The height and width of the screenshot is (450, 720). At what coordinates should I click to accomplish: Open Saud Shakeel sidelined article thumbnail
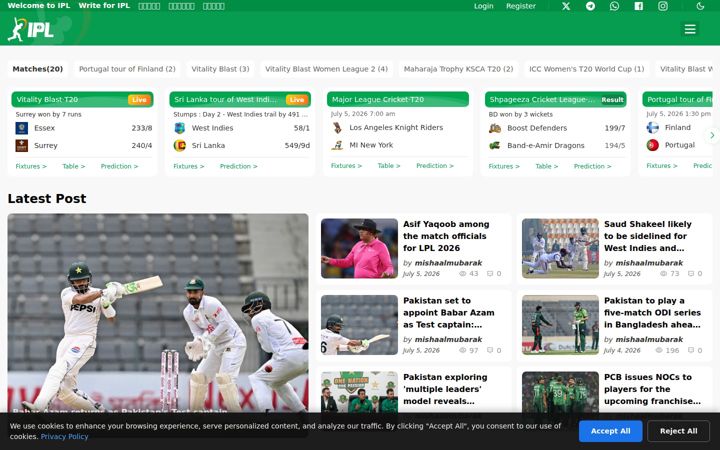coord(560,248)
